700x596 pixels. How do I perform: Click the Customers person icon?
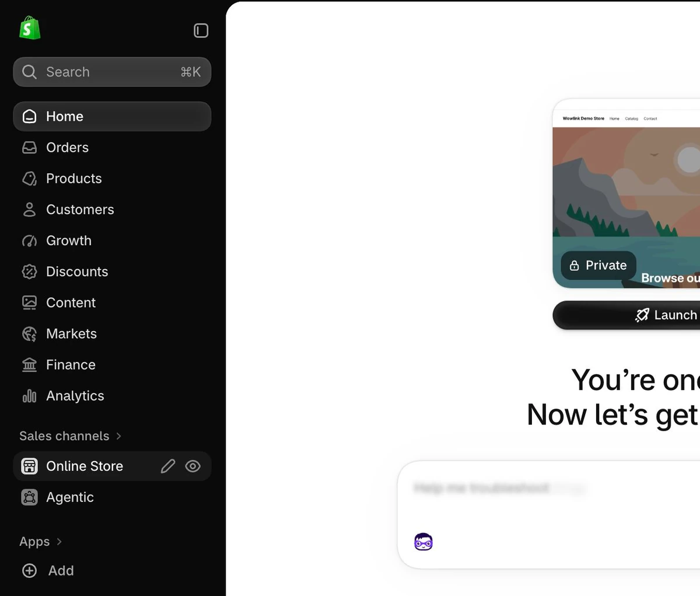click(x=29, y=210)
